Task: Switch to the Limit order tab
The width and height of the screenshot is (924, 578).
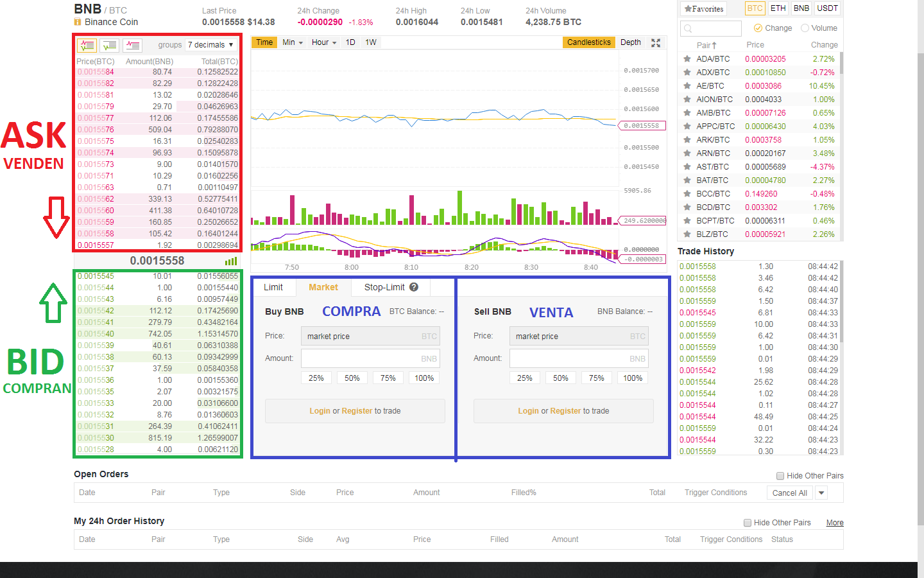Action: pyautogui.click(x=273, y=287)
